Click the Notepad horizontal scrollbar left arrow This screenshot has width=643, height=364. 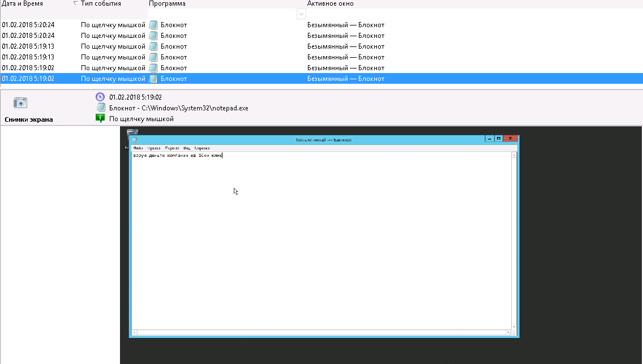tap(134, 332)
